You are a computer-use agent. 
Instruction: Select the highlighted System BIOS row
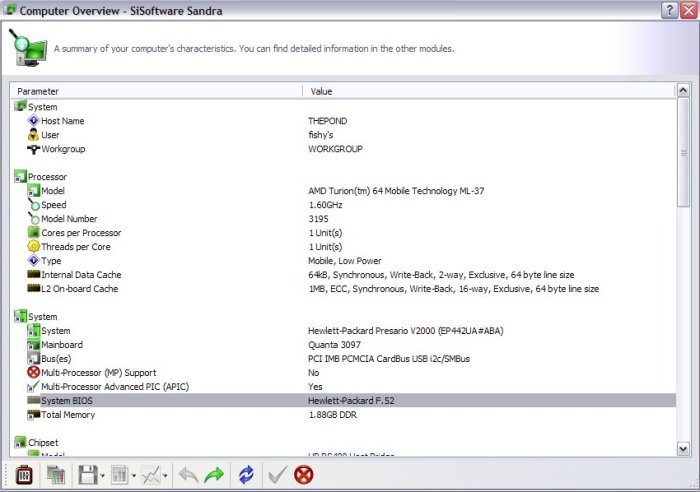click(x=343, y=400)
